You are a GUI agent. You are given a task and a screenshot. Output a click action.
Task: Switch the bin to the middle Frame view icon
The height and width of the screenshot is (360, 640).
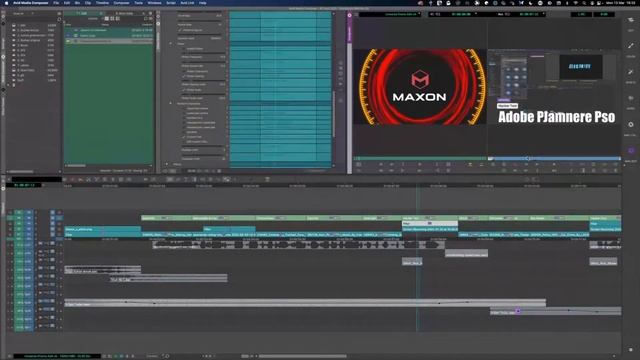pos(111,18)
